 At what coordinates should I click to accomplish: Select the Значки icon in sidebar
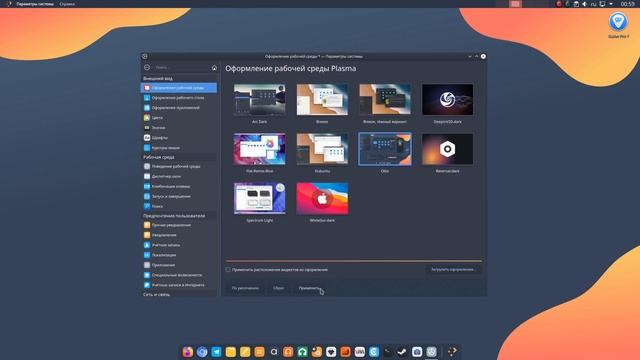click(147, 128)
